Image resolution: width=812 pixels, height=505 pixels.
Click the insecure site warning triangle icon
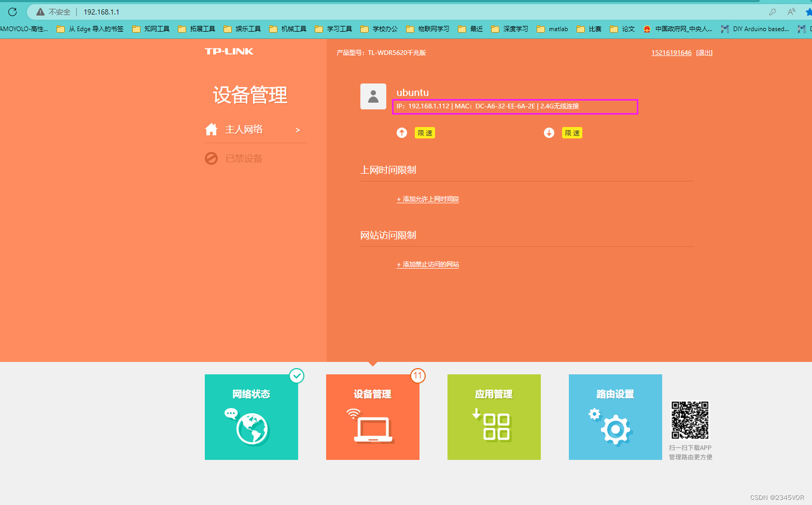pos(40,11)
